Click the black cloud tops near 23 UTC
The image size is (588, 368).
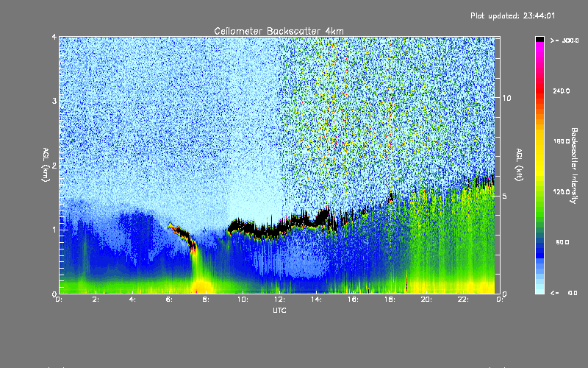click(x=484, y=181)
